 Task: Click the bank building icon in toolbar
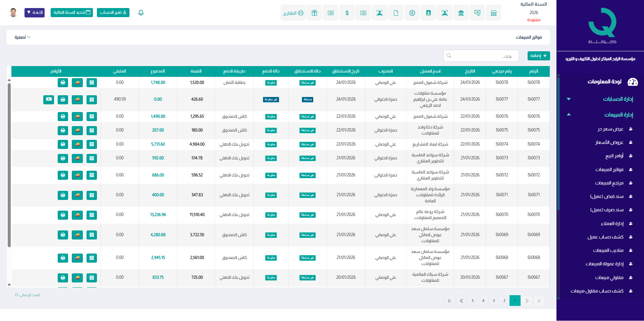(x=461, y=13)
